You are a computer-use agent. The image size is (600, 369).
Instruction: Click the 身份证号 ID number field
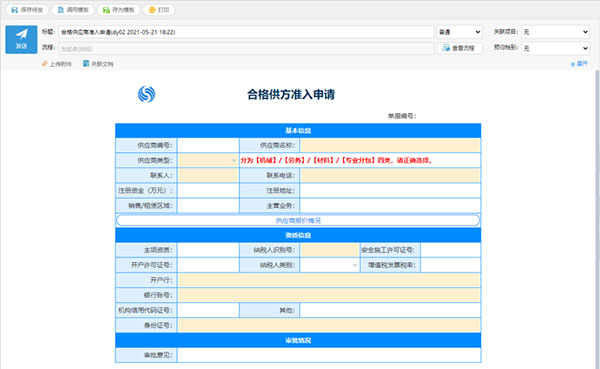pos(329,325)
